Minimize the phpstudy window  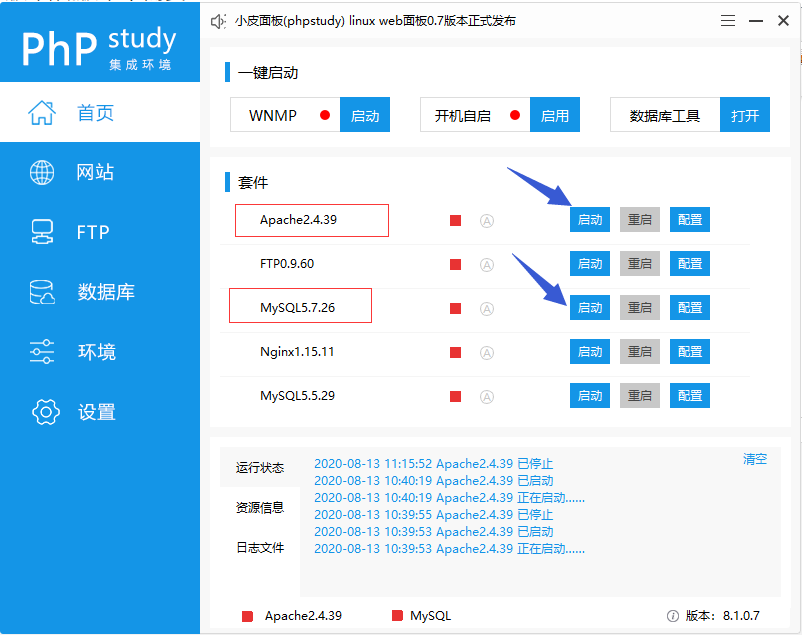[756, 21]
